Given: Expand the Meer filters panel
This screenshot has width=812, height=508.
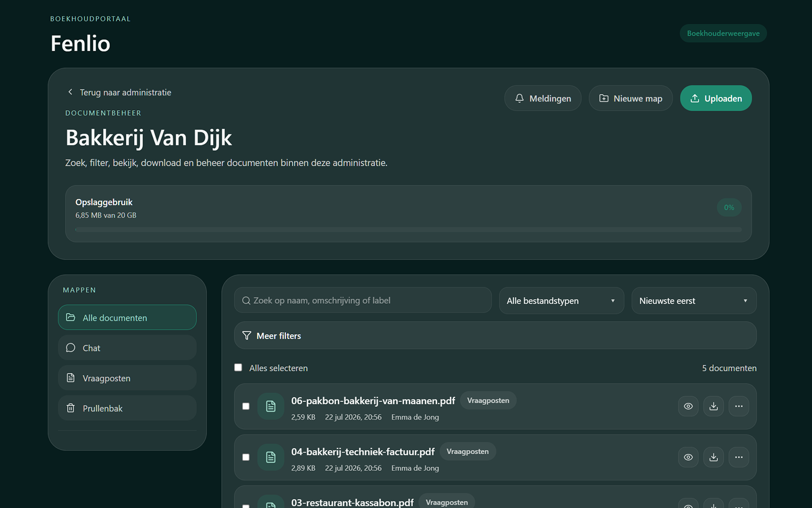Looking at the screenshot, I should pyautogui.click(x=495, y=335).
